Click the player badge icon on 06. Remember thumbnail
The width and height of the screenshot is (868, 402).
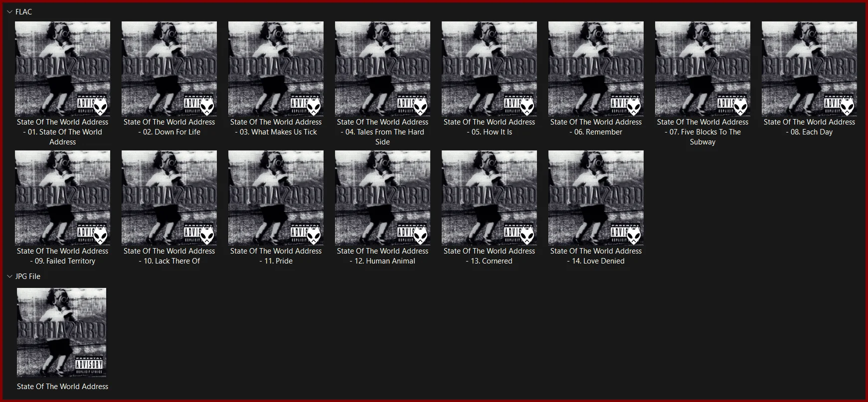coord(634,106)
